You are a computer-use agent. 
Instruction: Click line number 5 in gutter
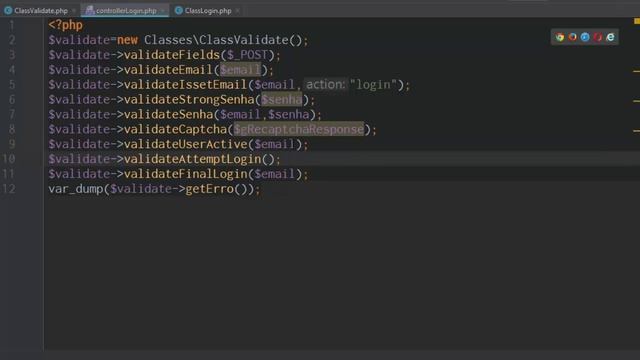(x=12, y=84)
